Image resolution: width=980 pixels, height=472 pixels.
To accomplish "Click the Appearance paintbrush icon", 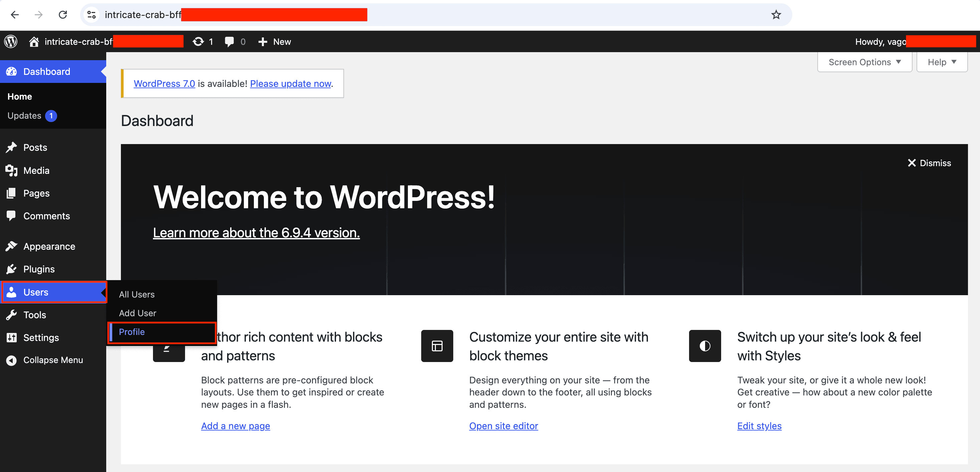I will coord(11,246).
